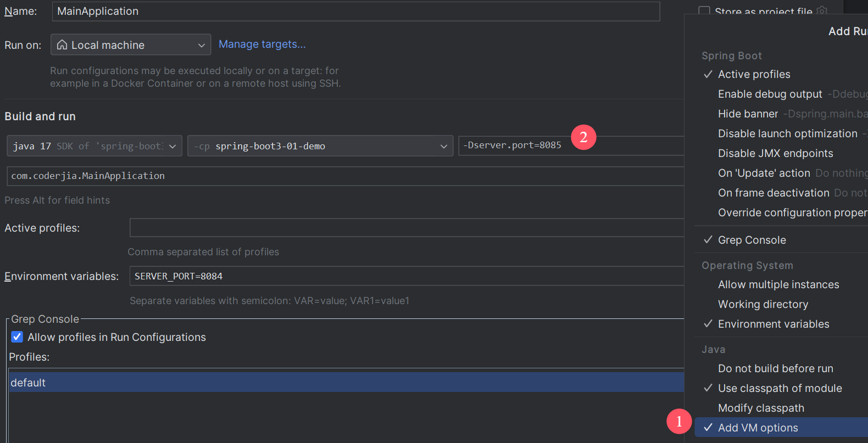This screenshot has height=443, width=868.
Task: Click the home icon beside Local machine
Action: point(62,45)
